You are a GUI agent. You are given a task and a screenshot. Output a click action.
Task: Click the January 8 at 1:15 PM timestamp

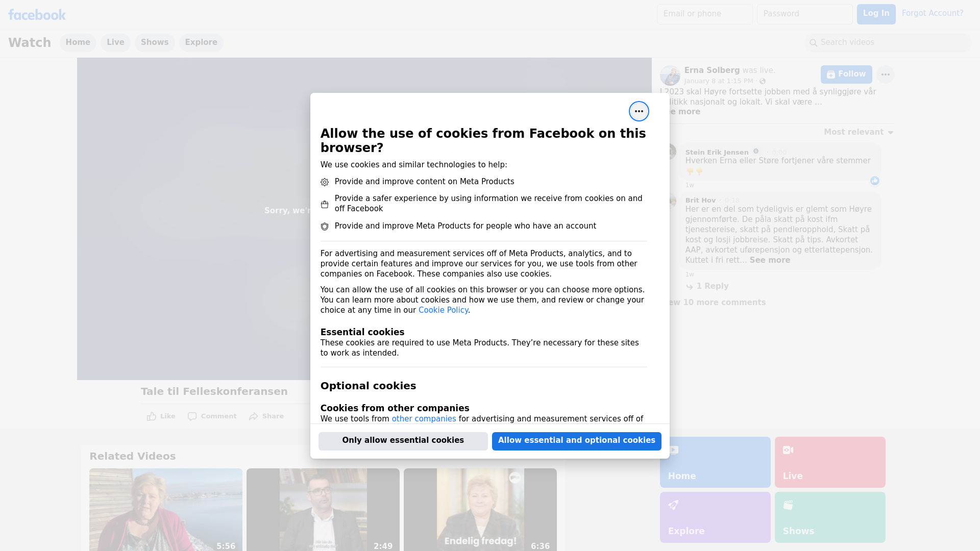point(718,81)
